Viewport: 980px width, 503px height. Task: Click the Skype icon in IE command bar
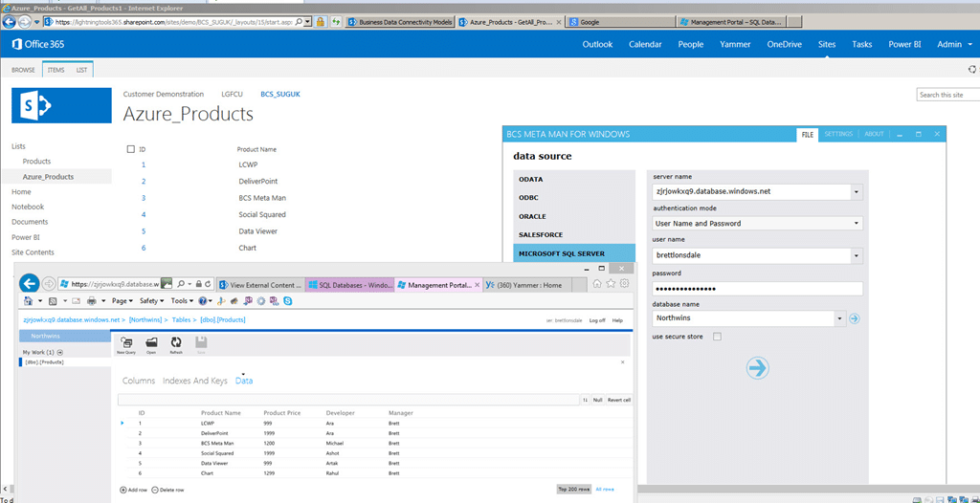pyautogui.click(x=287, y=301)
